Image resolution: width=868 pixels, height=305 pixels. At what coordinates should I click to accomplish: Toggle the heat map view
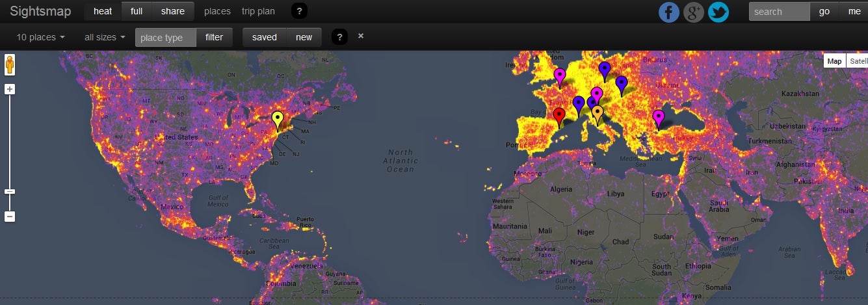pyautogui.click(x=103, y=11)
